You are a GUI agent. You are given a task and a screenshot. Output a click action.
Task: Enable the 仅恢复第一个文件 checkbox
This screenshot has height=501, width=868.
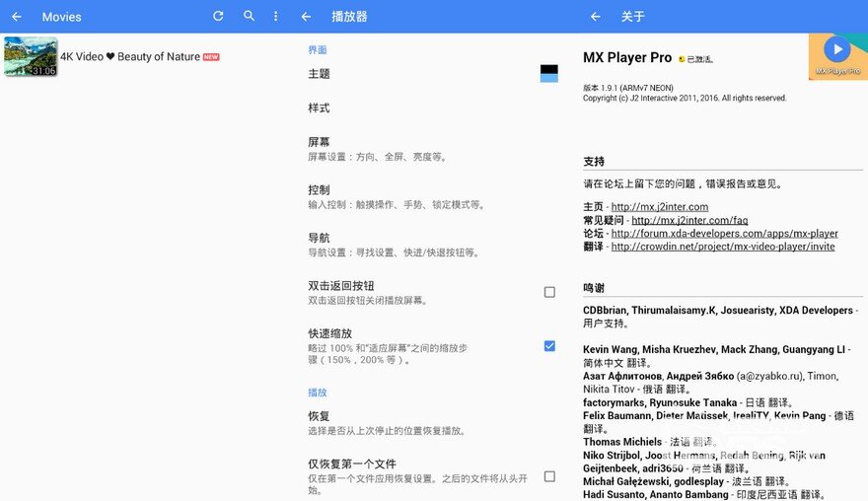point(549,476)
